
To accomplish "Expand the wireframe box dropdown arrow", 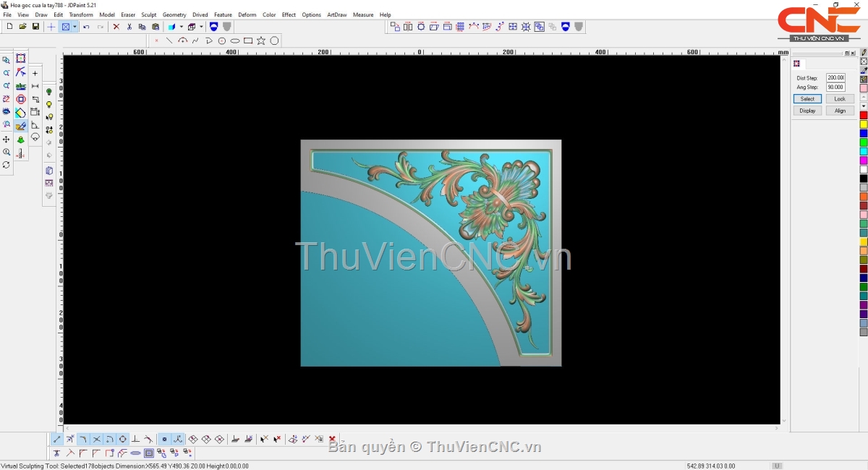I will coord(201,27).
